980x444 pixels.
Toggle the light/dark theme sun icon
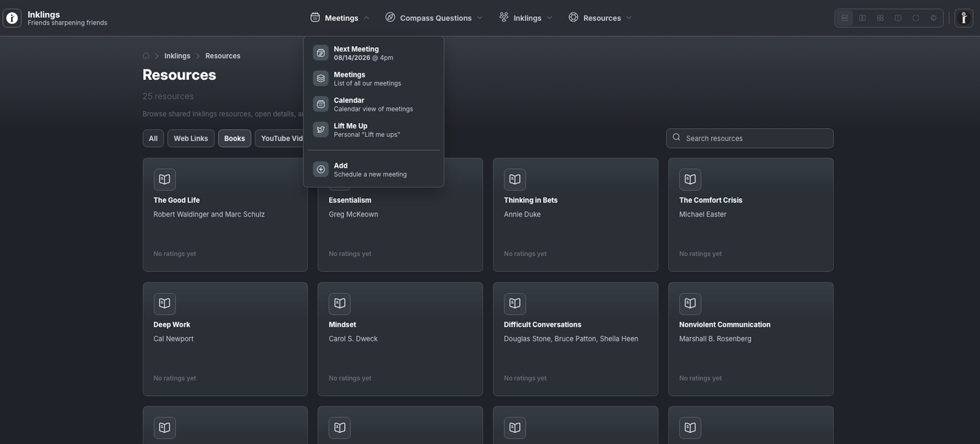[x=934, y=18]
